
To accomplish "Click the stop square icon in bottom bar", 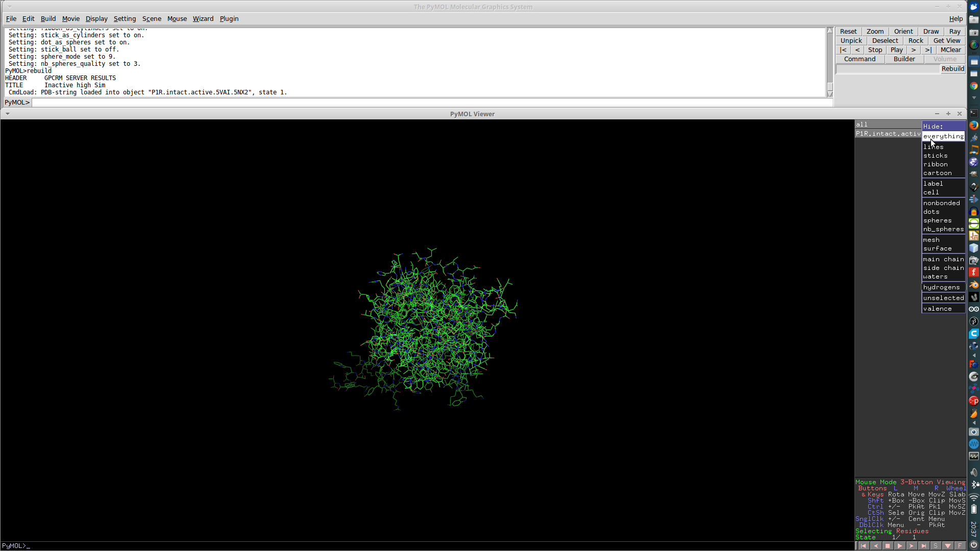I will [x=888, y=546].
